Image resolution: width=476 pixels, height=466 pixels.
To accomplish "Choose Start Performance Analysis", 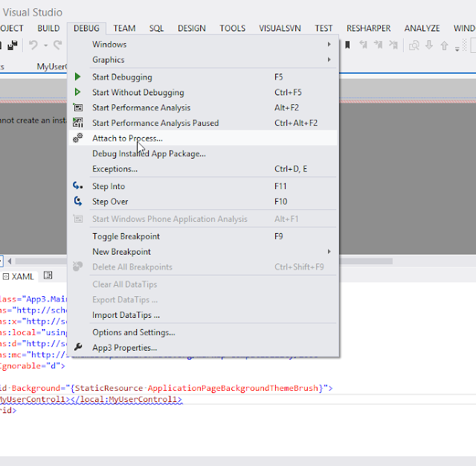I will point(203,107).
